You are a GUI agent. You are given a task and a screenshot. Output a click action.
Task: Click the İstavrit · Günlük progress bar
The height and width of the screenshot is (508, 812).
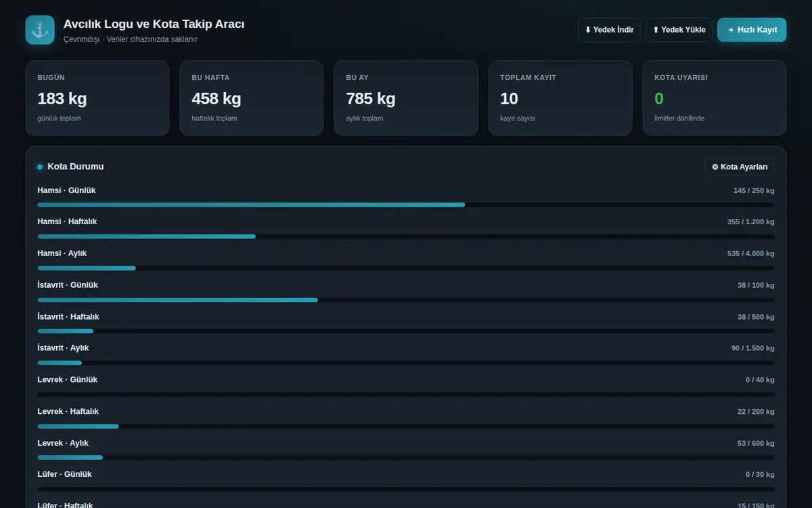(x=406, y=299)
